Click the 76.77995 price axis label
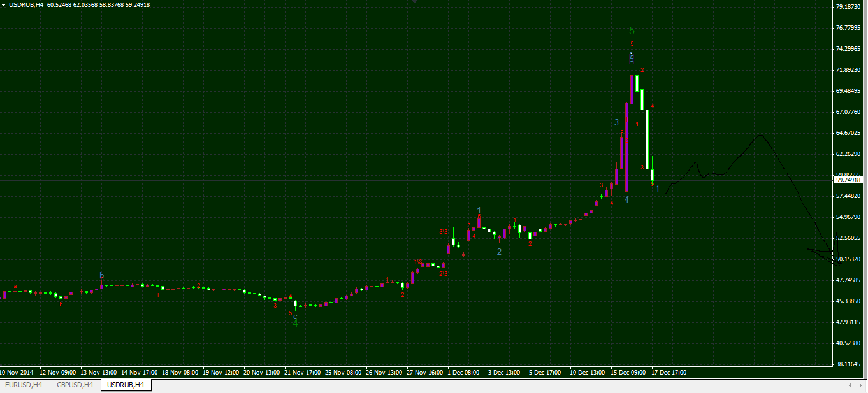868x393 pixels. pos(849,27)
